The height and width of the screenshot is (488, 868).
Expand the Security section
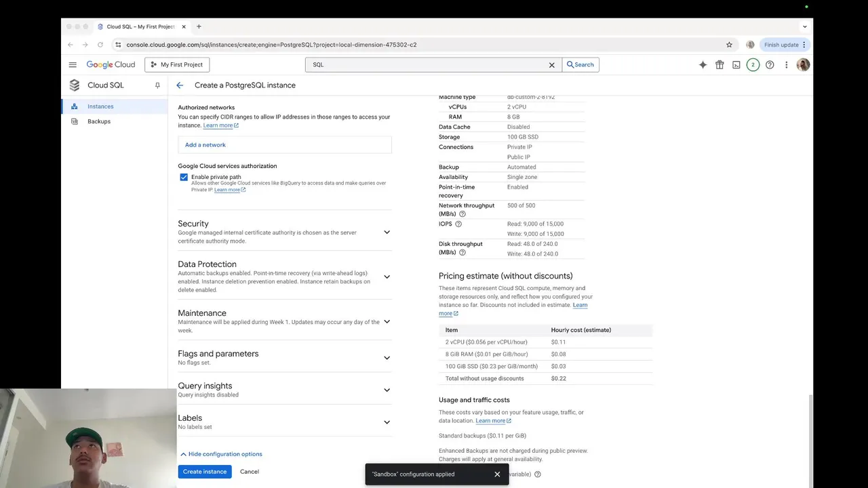387,232
